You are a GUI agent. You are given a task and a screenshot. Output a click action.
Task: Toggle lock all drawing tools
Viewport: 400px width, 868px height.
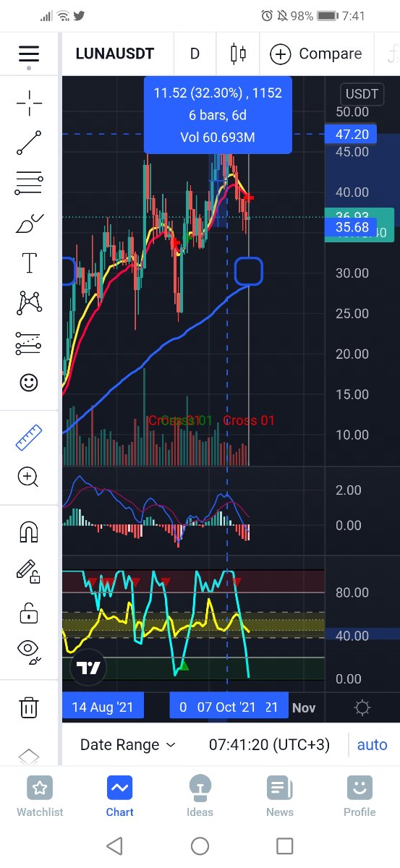(x=29, y=613)
